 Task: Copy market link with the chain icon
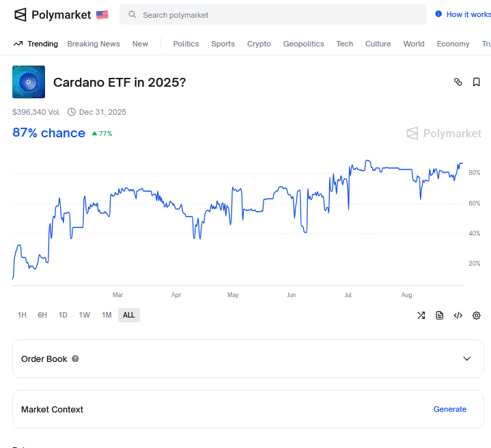pyautogui.click(x=458, y=82)
